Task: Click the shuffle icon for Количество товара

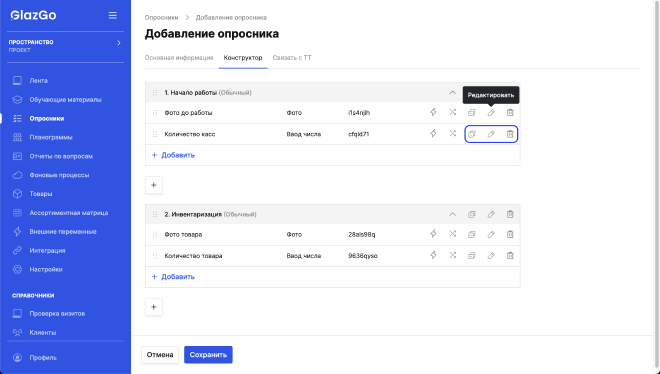Action: [x=452, y=255]
